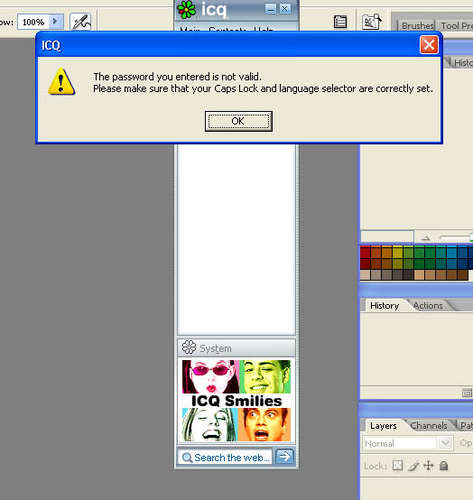This screenshot has height=500, width=473.
Task: Switch to the Channels tab
Action: (429, 426)
